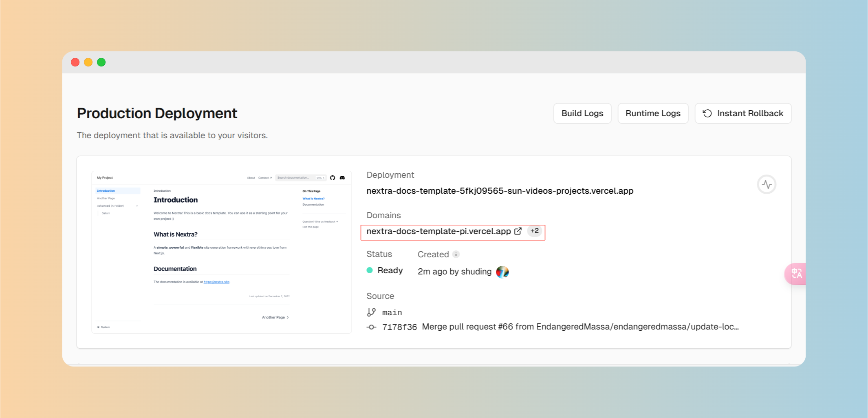Click the Ready status label

click(390, 270)
